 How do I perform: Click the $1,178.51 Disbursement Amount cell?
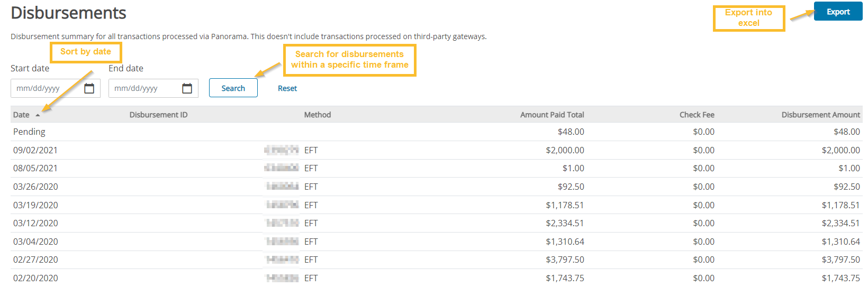click(x=841, y=205)
